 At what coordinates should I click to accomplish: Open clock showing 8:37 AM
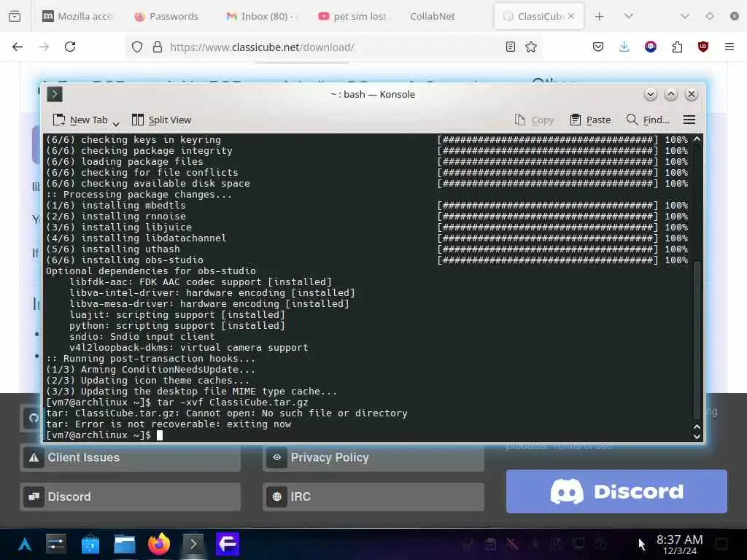tap(679, 544)
